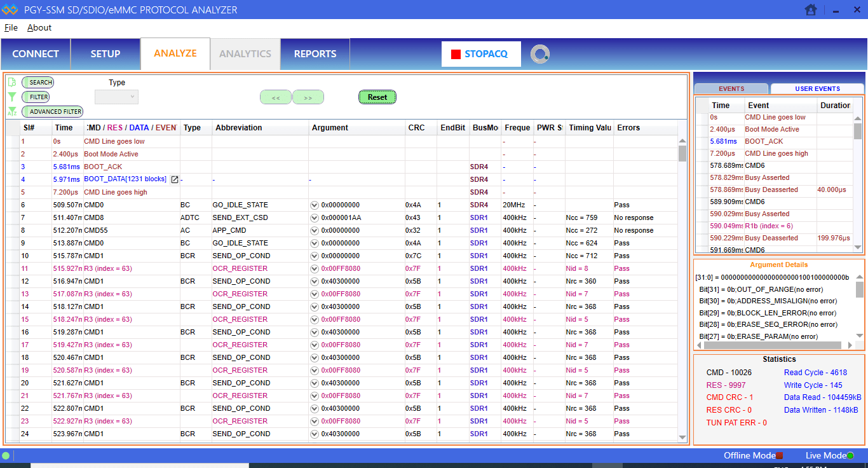Open the File menu

click(11, 27)
